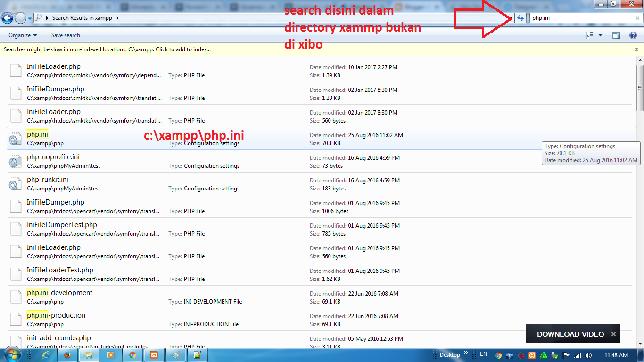Click the EN language indicator
Image resolution: width=644 pixels, height=362 pixels.
point(483,354)
